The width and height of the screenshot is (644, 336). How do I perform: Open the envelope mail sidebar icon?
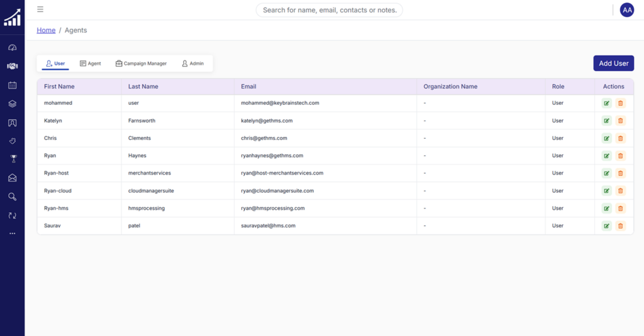point(12,178)
